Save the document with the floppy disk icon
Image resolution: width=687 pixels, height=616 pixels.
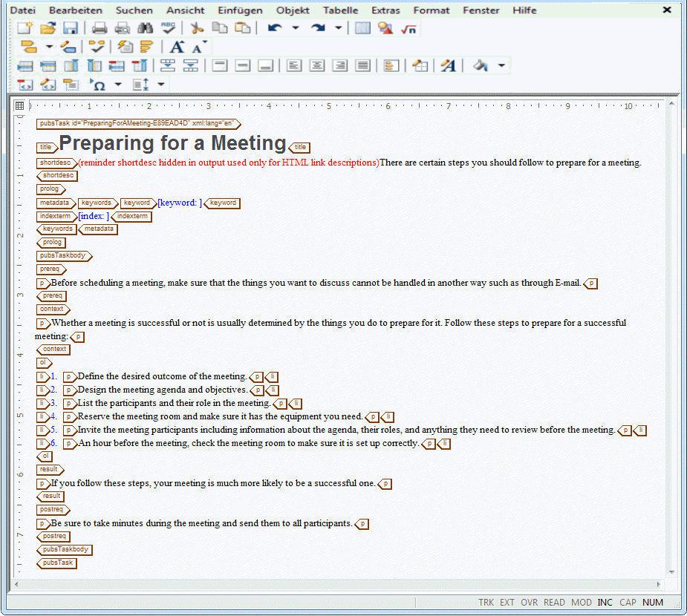coord(70,28)
